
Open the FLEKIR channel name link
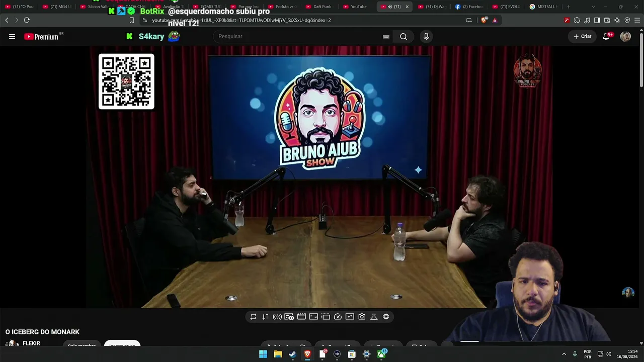(x=31, y=343)
